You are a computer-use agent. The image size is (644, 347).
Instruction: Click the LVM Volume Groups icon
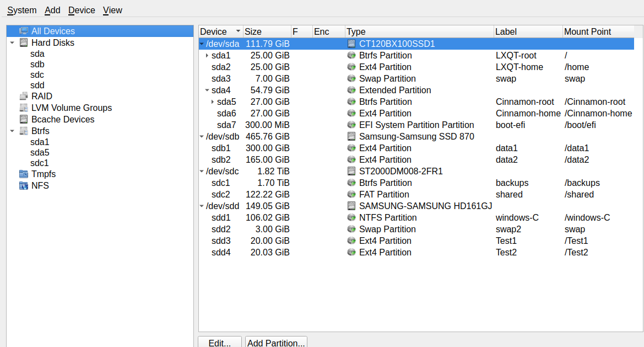(24, 108)
